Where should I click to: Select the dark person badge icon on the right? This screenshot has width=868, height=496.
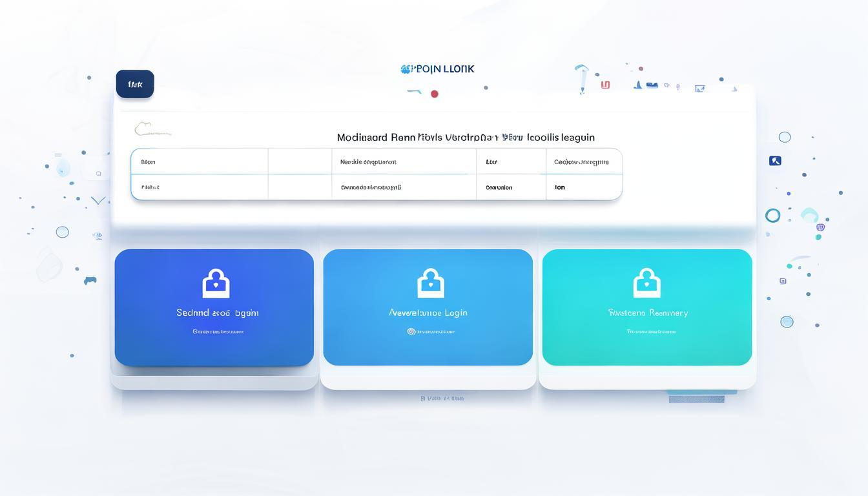774,160
